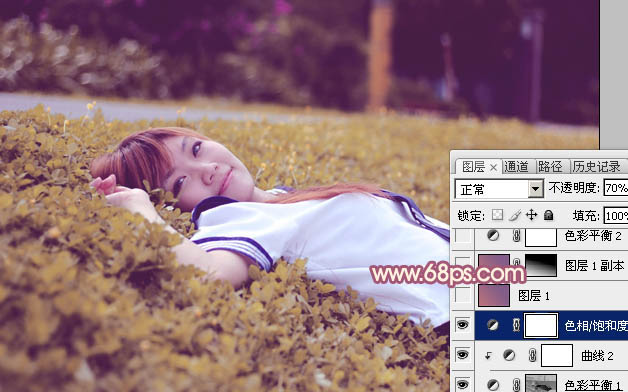Select the 色彩平衡 1 mask thumbnail

tap(541, 383)
